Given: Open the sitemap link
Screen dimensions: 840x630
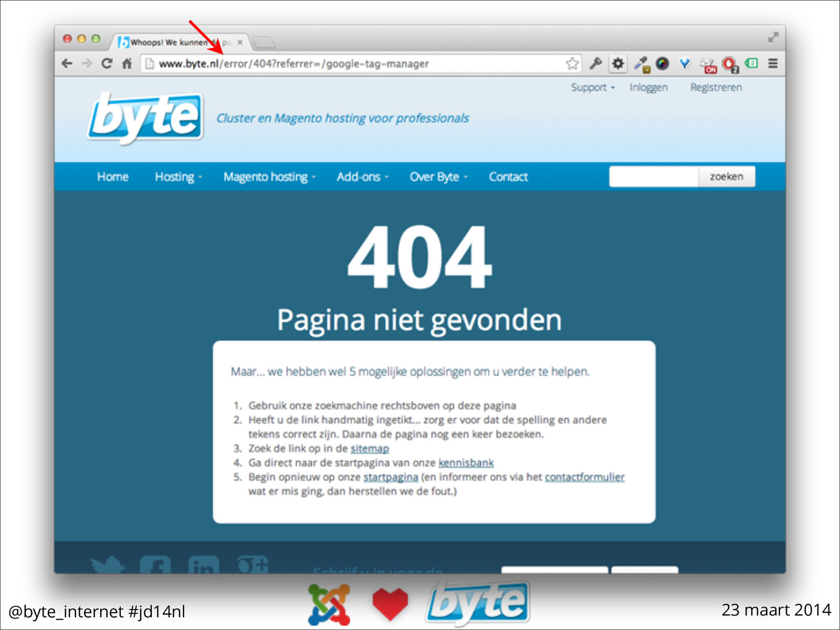Looking at the screenshot, I should tap(370, 448).
